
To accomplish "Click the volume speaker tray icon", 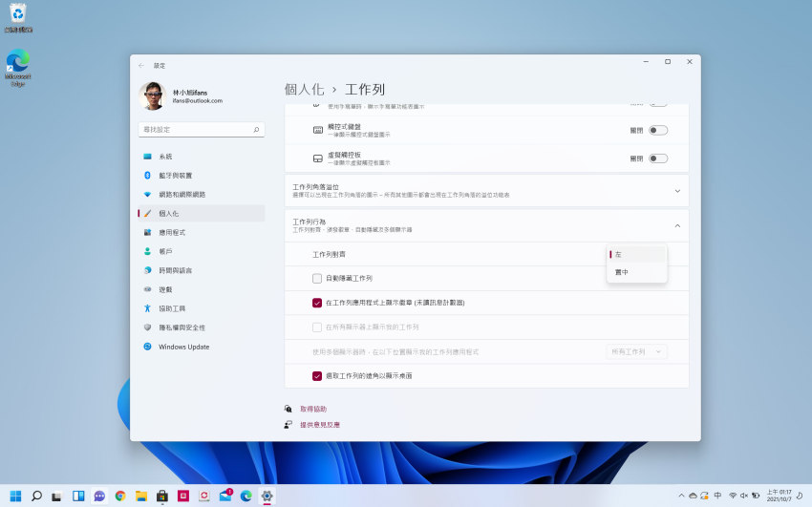I will coord(744,496).
